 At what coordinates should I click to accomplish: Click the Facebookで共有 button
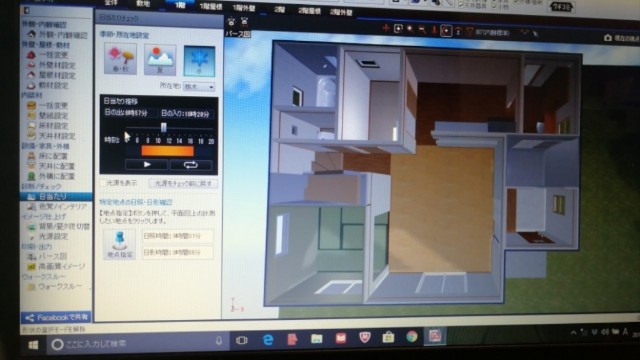coord(56,318)
